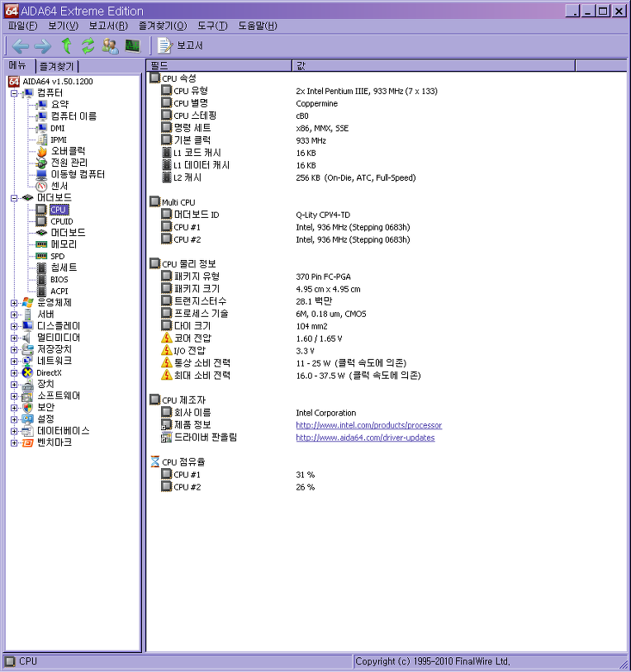Image resolution: width=631 pixels, height=672 pixels.
Task: Open the 즐겨찾기(O) menu
Action: point(163,26)
